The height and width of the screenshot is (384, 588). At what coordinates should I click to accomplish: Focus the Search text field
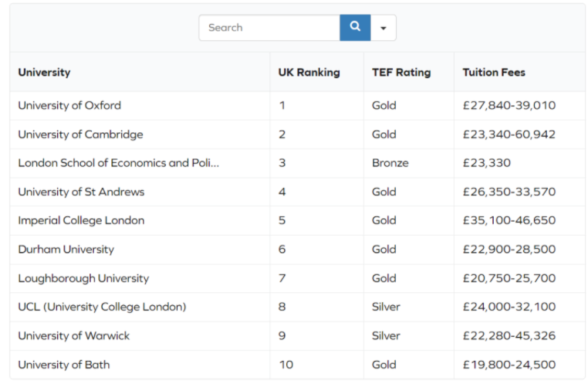pyautogui.click(x=269, y=28)
